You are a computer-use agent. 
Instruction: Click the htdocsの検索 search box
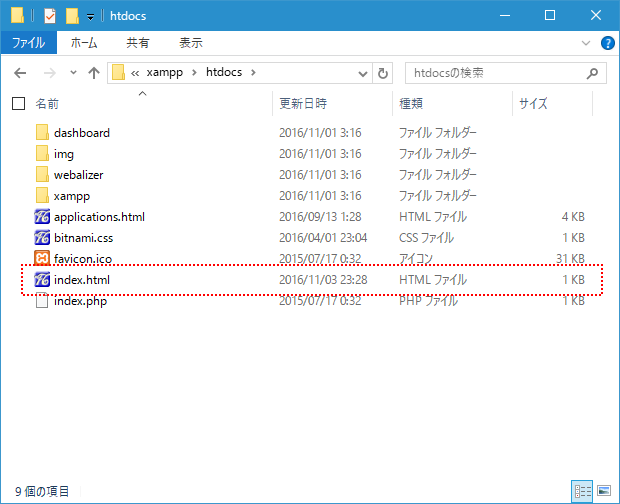coord(506,73)
